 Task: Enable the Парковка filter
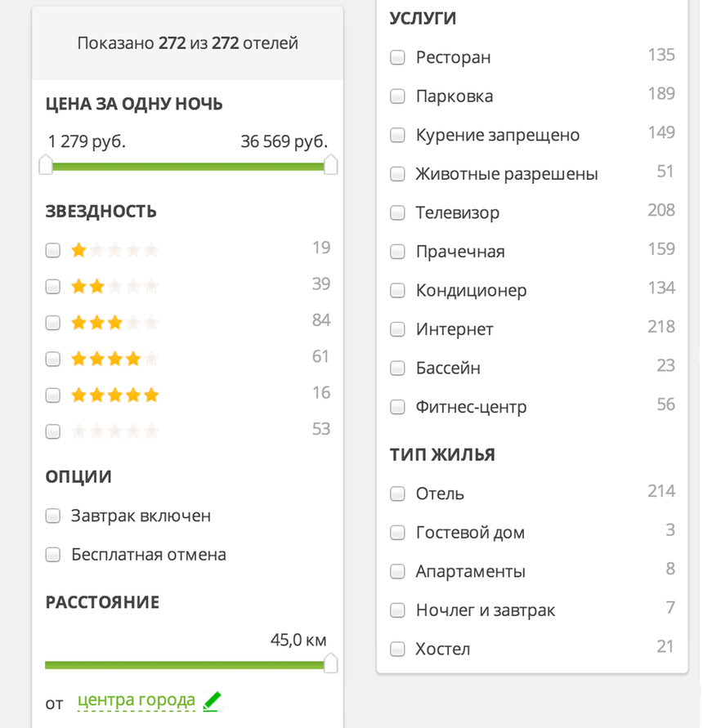point(397,96)
